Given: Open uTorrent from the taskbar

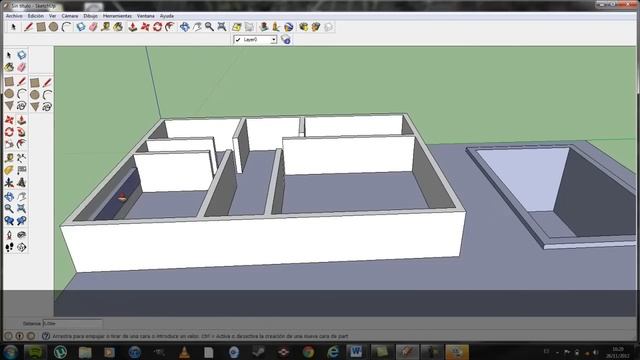Looking at the screenshot, I should (x=60, y=352).
